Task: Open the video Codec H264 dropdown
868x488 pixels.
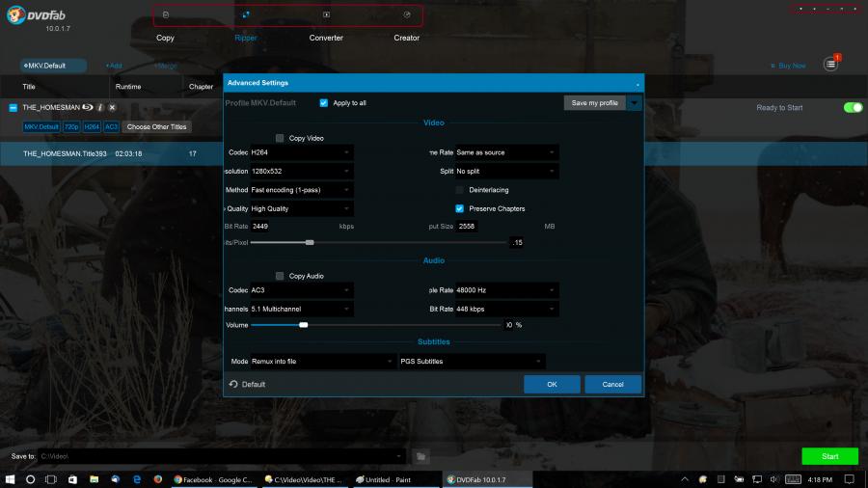Action: click(x=301, y=152)
